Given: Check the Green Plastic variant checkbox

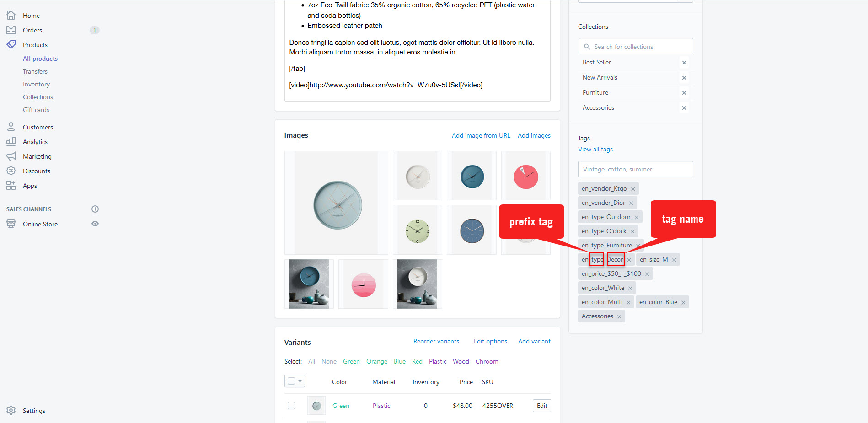Looking at the screenshot, I should (291, 406).
